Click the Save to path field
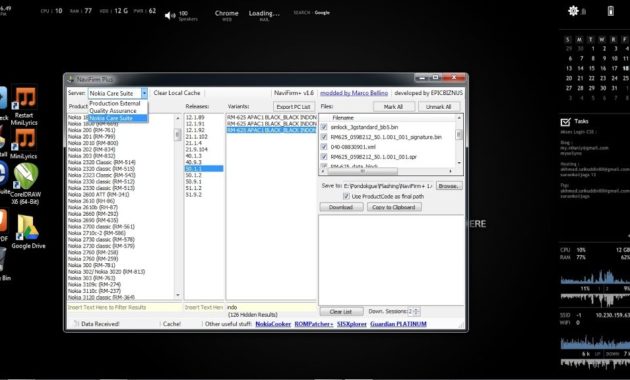Viewport: 630px width, 380px height. click(388, 186)
